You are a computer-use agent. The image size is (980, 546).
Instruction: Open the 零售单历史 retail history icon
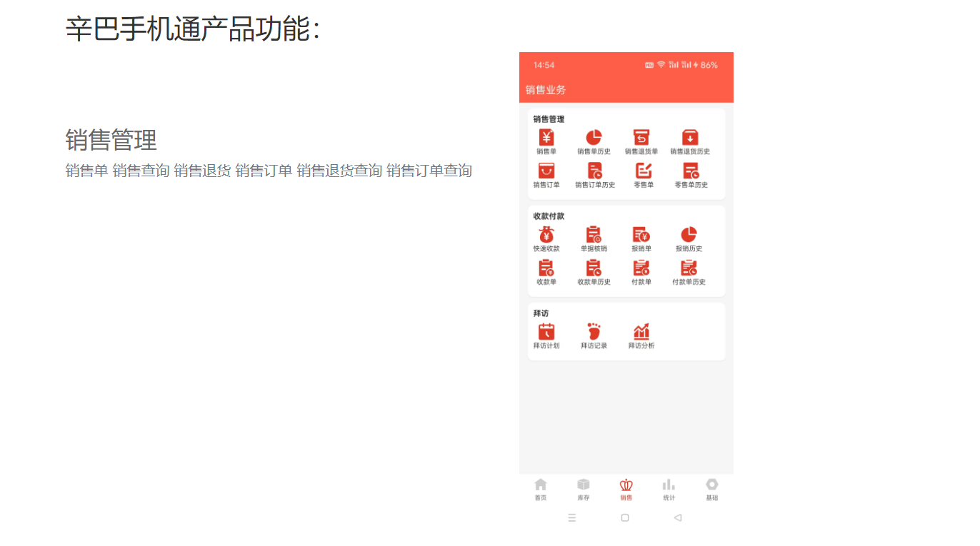[x=691, y=171]
